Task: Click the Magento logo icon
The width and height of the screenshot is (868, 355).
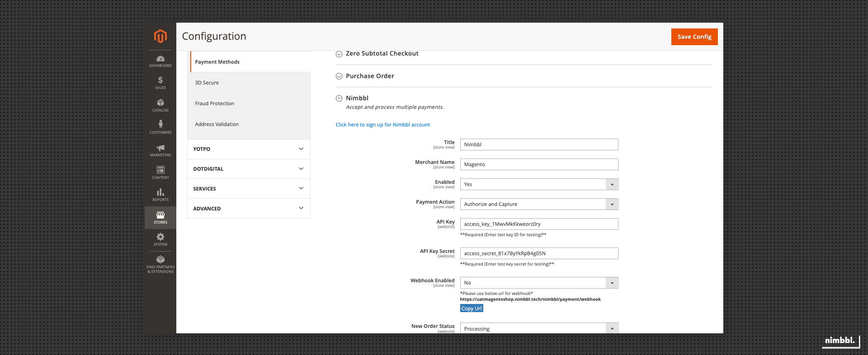Action: pos(160,36)
